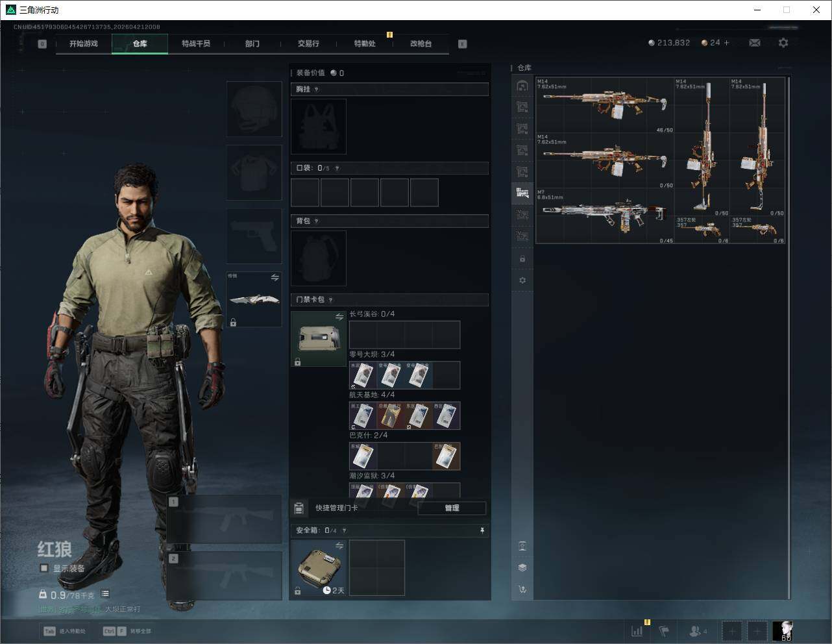Show help for 背包 section
Viewport: 832px width, 644px height.
316,221
